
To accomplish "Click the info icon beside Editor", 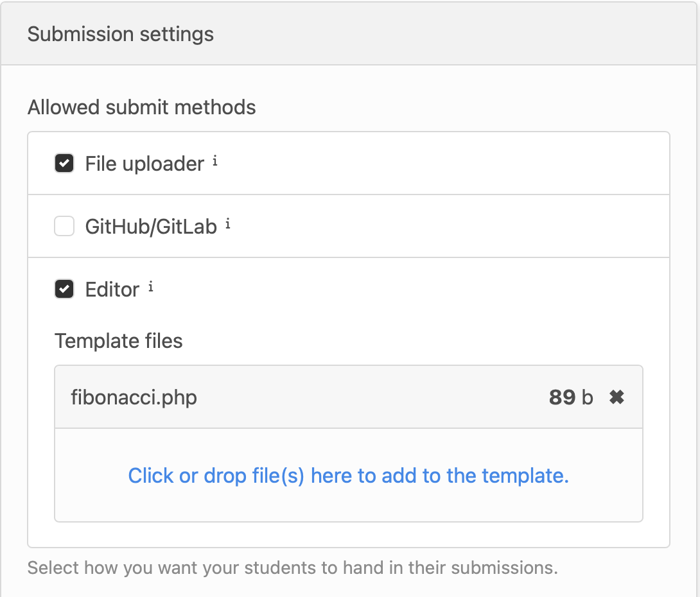I will 151,288.
